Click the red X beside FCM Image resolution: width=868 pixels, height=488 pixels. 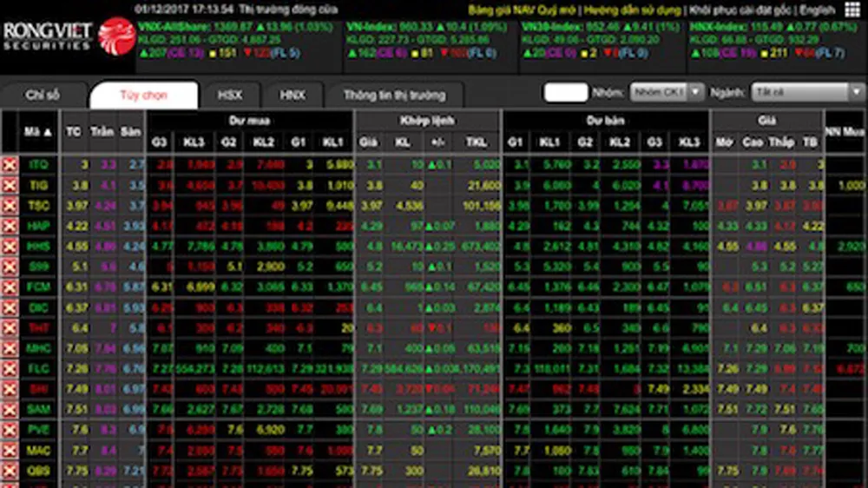pos(10,287)
